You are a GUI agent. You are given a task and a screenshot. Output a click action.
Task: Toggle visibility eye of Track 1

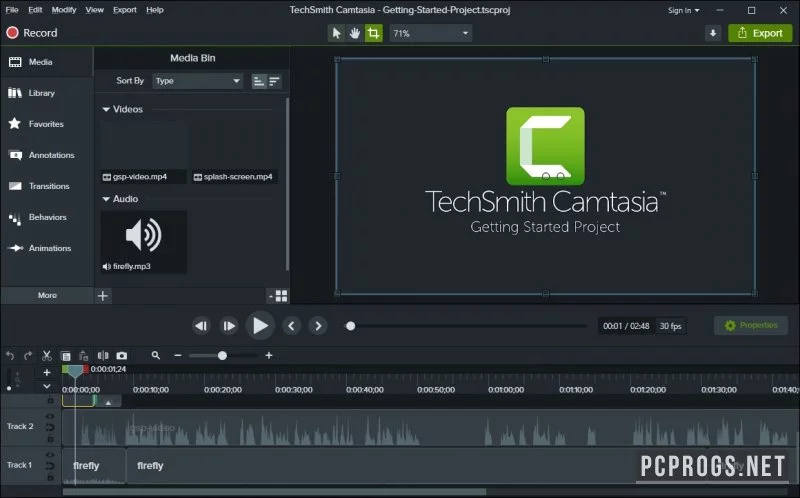point(50,455)
